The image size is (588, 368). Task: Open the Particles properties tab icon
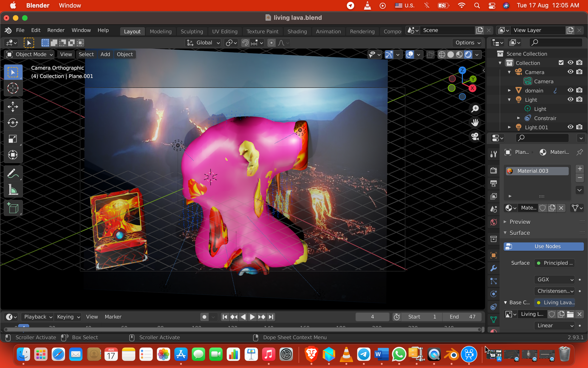click(493, 281)
